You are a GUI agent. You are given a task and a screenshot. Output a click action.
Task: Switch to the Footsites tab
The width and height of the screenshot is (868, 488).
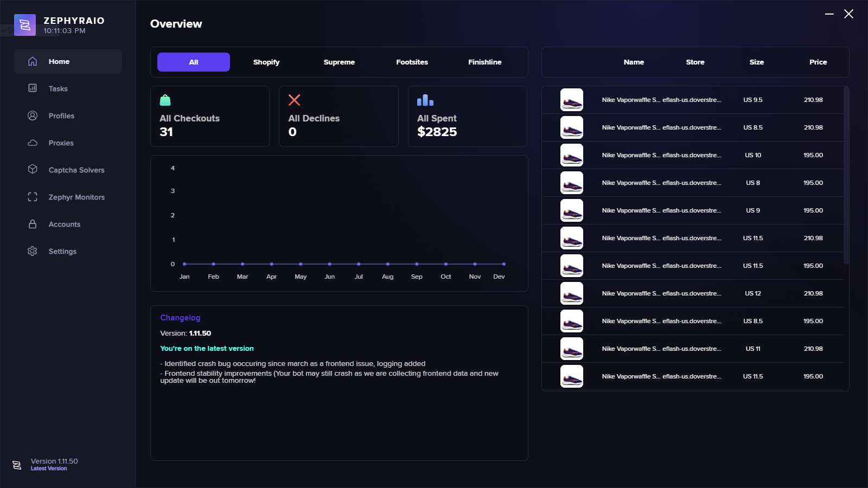click(x=412, y=62)
